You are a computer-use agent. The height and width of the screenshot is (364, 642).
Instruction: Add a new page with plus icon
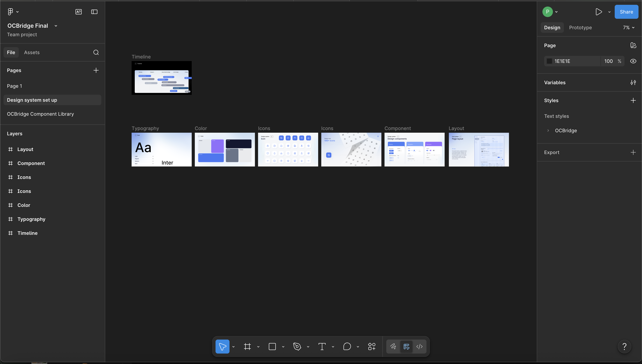coord(96,70)
